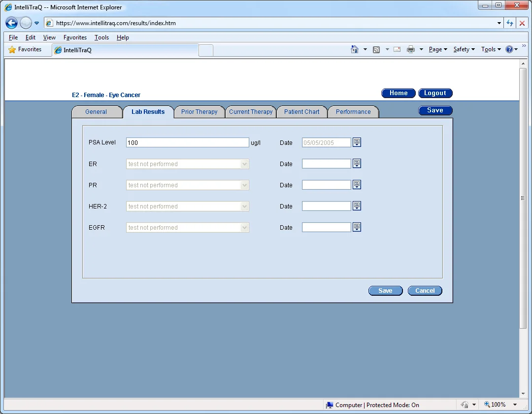Expand address bar URL history dropdown
532x414 pixels.
click(x=499, y=23)
